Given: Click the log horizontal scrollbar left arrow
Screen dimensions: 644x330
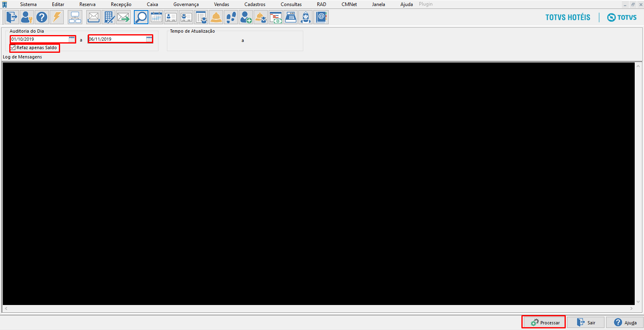Looking at the screenshot, I should point(6,308).
